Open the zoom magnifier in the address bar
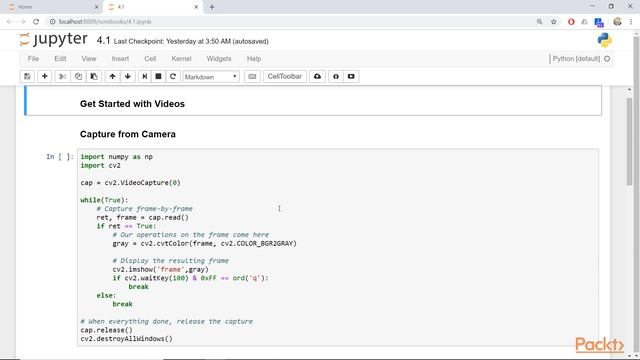The height and width of the screenshot is (360, 640). 540,22
